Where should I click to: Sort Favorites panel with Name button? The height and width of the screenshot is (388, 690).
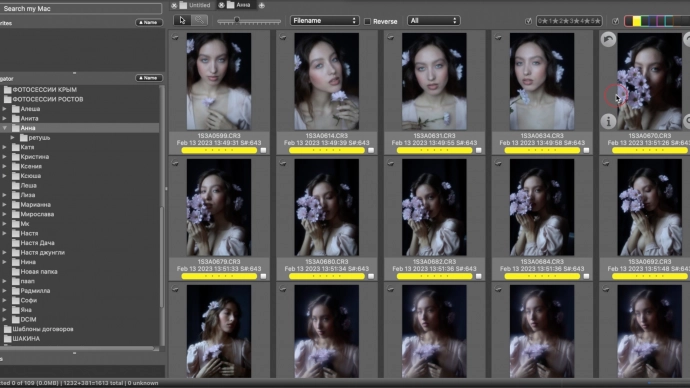[x=149, y=22]
